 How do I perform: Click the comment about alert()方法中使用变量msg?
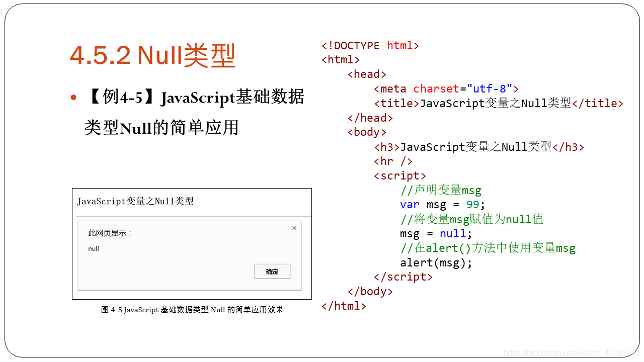[x=488, y=248]
